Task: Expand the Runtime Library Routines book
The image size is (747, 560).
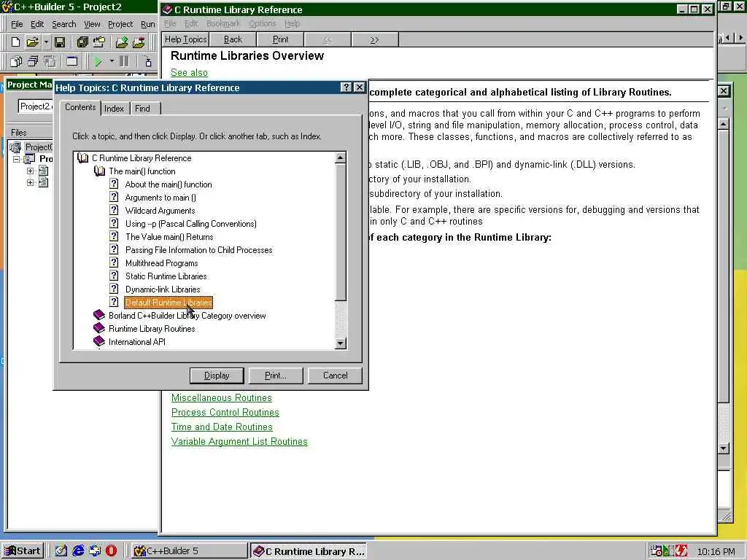Action: tap(99, 329)
